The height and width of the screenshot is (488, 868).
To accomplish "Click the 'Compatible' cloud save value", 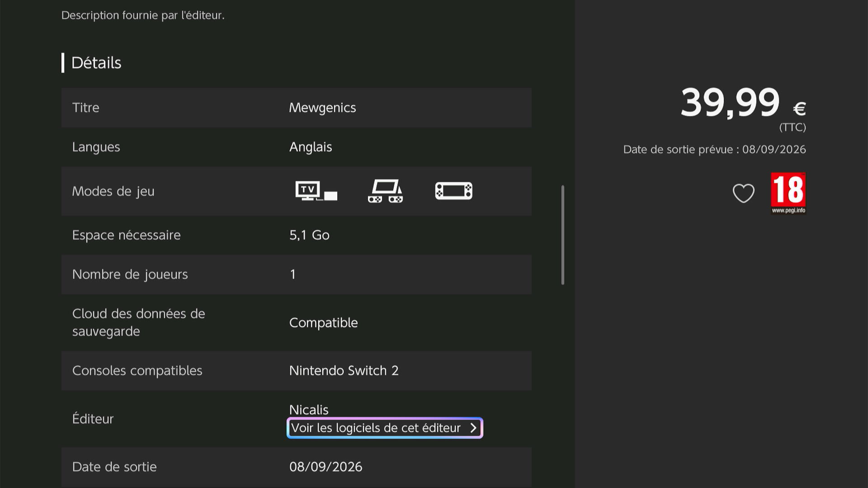I will click(x=323, y=323).
